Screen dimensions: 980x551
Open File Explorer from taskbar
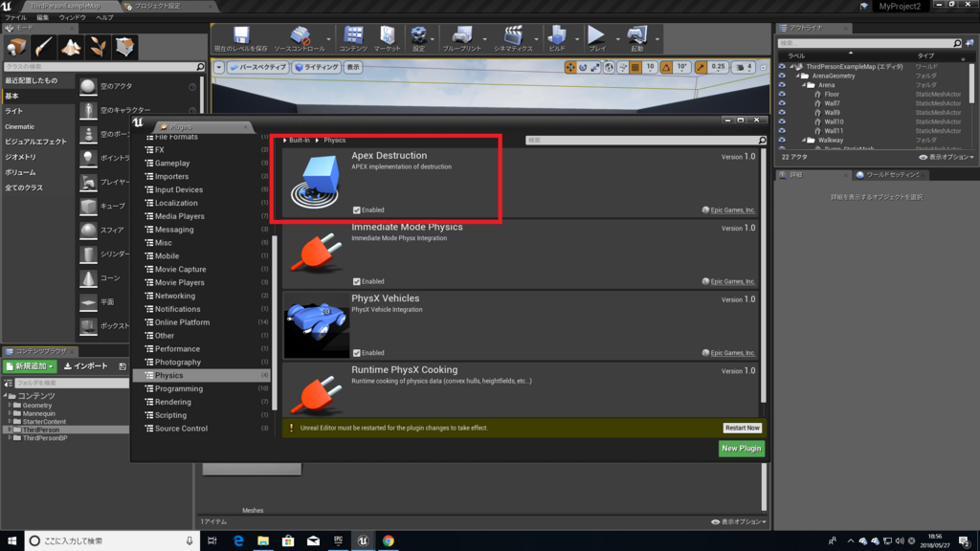tap(263, 541)
